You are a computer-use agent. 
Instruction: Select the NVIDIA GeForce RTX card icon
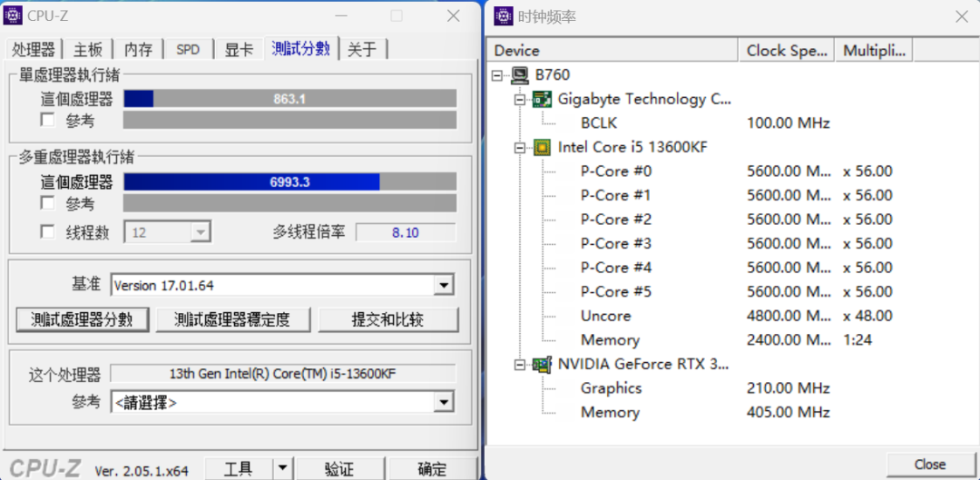(541, 364)
